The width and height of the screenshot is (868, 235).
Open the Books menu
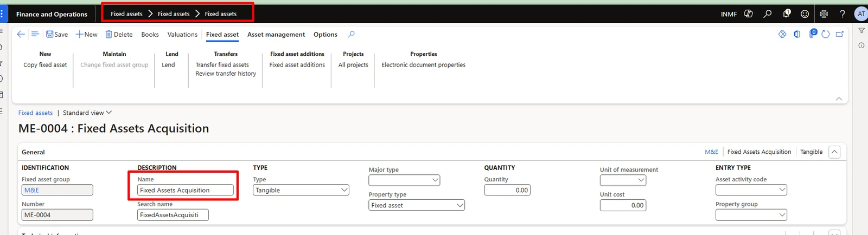[150, 34]
